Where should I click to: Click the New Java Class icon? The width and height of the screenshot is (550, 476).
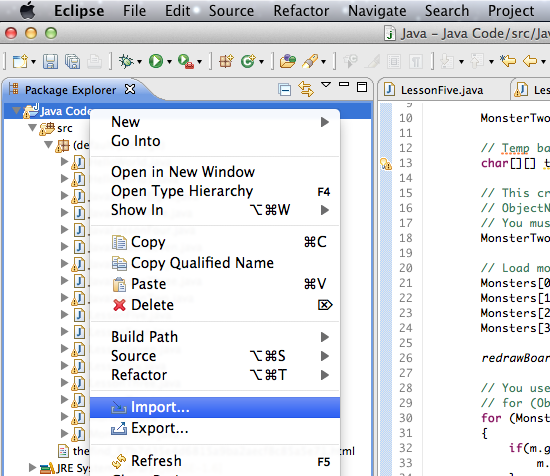coord(248,61)
